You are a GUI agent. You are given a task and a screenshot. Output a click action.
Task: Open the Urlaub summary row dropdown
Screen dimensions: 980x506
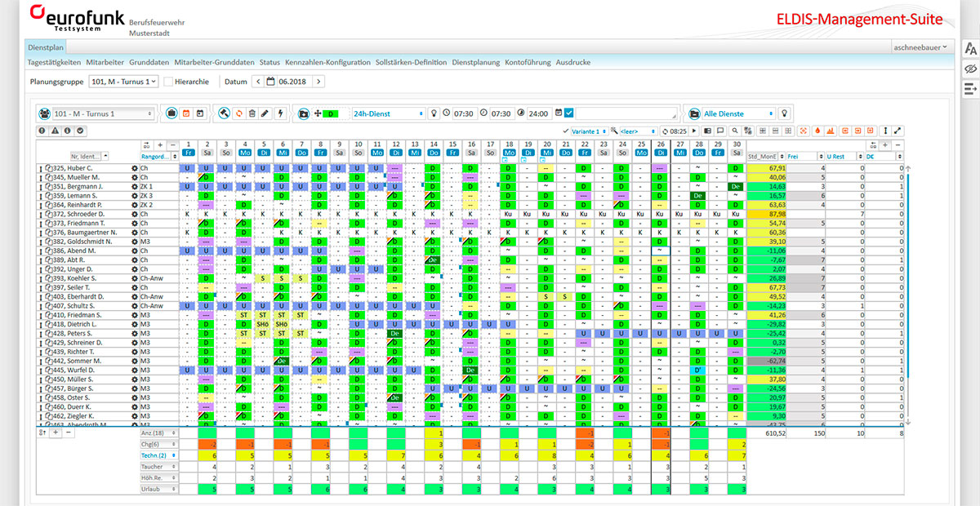coord(158,489)
